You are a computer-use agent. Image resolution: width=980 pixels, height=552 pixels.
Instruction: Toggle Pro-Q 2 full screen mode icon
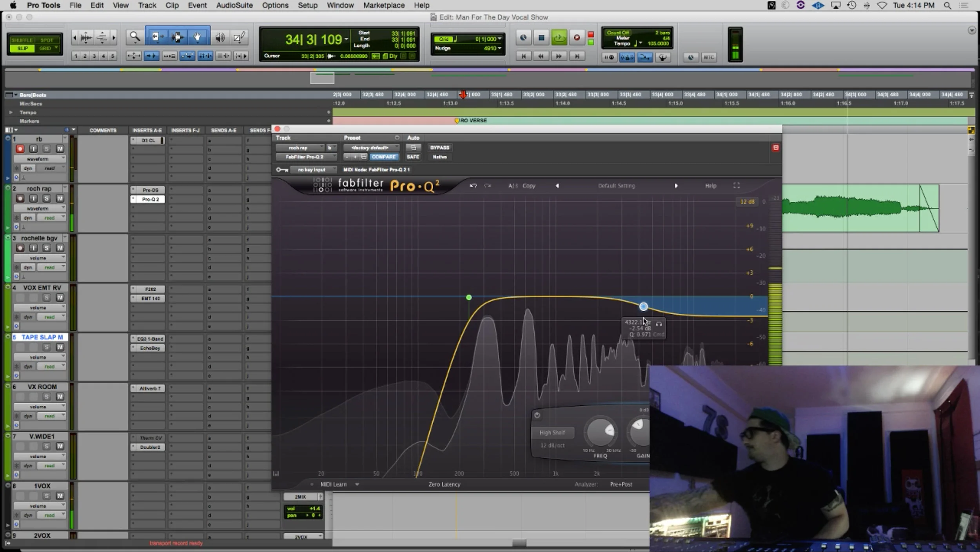pos(736,186)
